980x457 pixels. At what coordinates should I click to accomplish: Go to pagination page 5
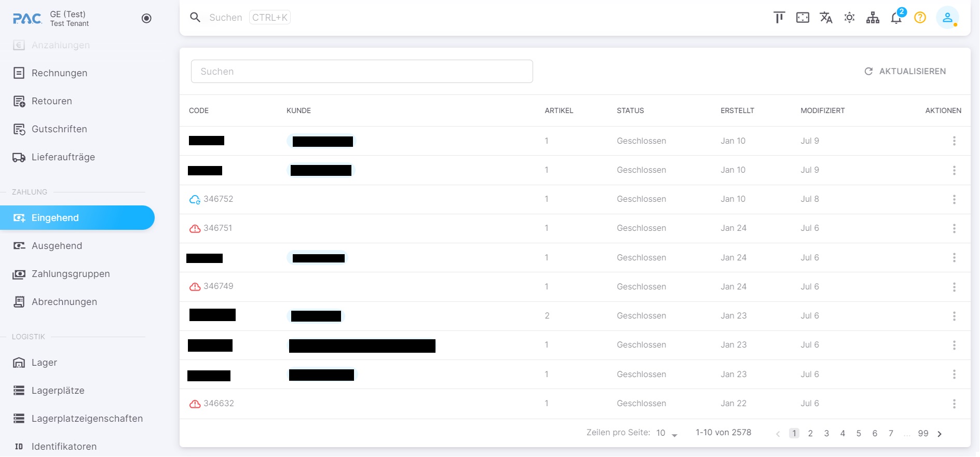(859, 433)
